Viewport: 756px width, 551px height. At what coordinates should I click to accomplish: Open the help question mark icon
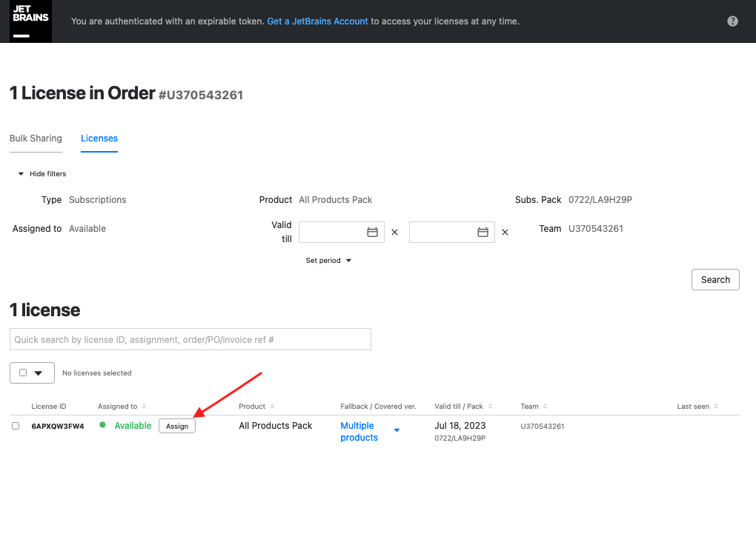click(x=732, y=21)
